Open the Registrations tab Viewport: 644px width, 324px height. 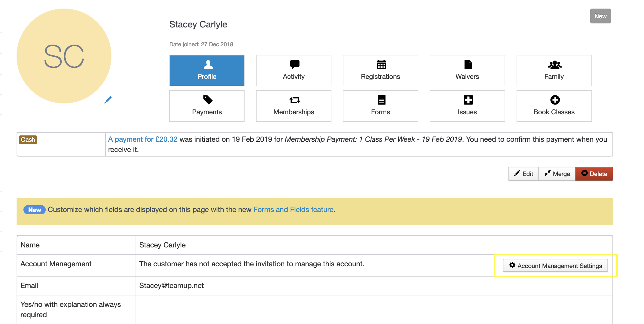coord(380,71)
